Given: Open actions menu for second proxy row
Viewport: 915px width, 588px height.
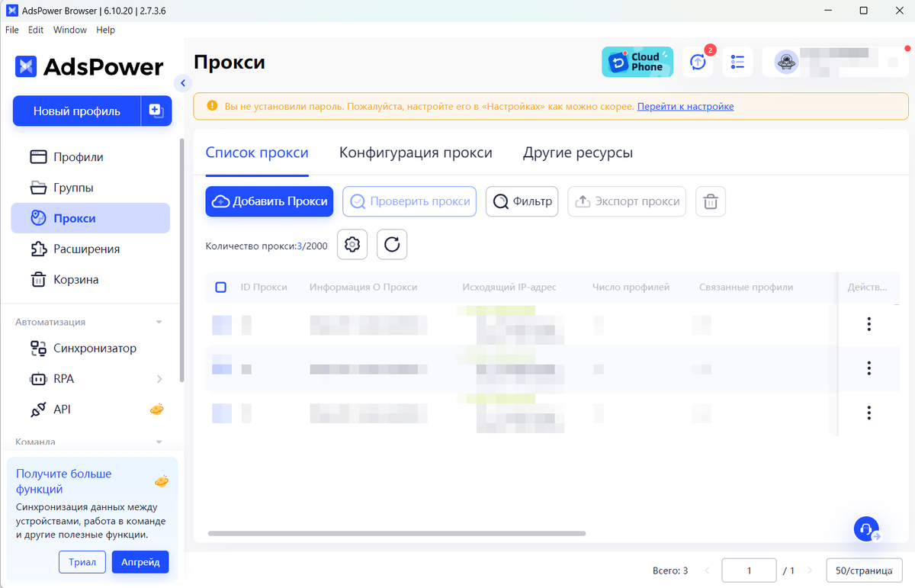Looking at the screenshot, I should pyautogui.click(x=868, y=368).
